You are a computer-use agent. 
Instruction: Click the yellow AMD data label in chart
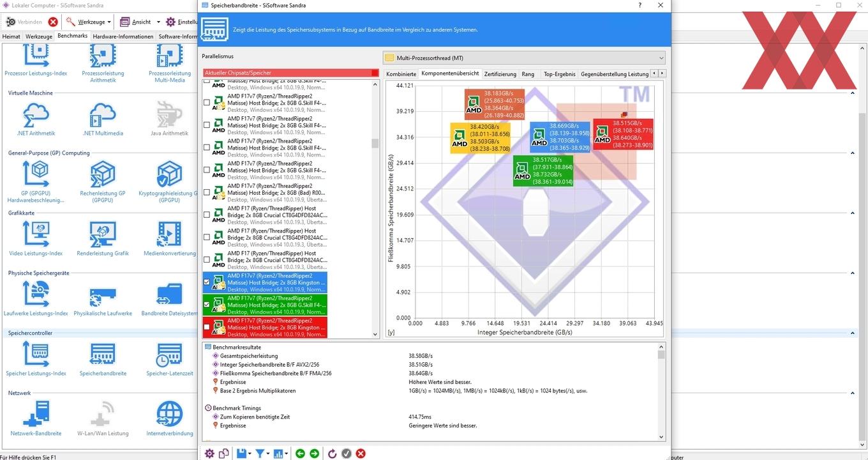(481, 138)
